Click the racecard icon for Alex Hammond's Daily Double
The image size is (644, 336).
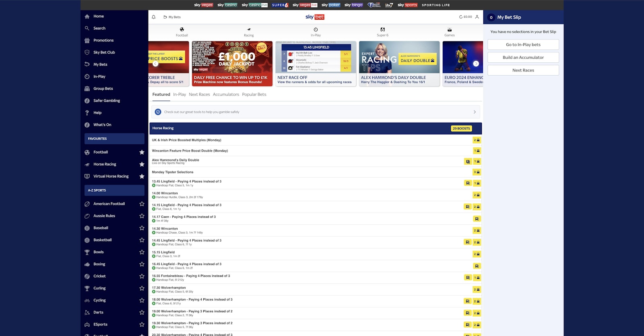coord(468,162)
